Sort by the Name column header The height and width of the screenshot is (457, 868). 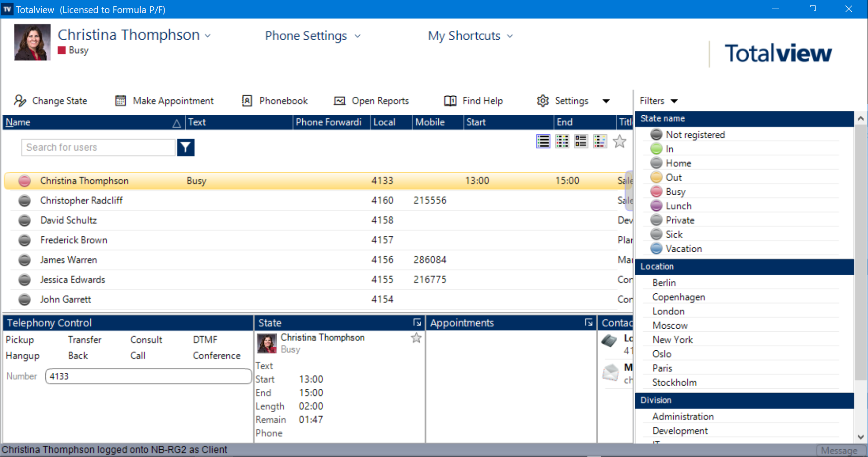(x=94, y=122)
